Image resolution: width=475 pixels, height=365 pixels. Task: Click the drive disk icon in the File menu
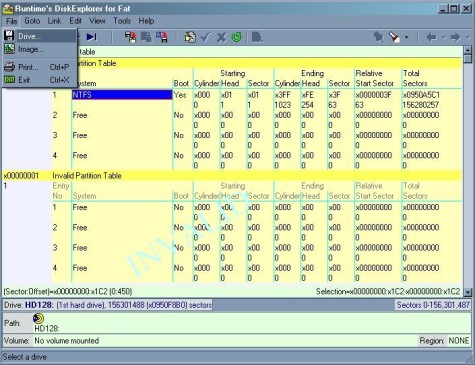click(9, 36)
